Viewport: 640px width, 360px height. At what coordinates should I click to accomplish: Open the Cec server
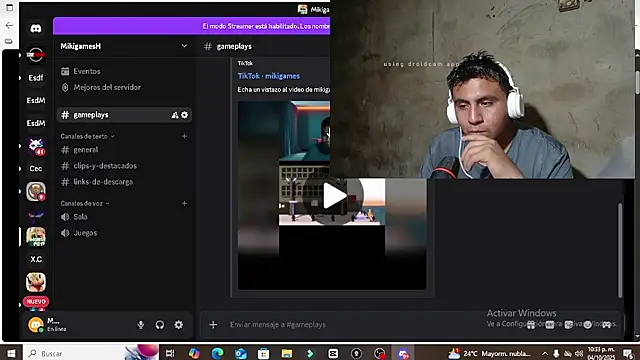click(x=36, y=169)
